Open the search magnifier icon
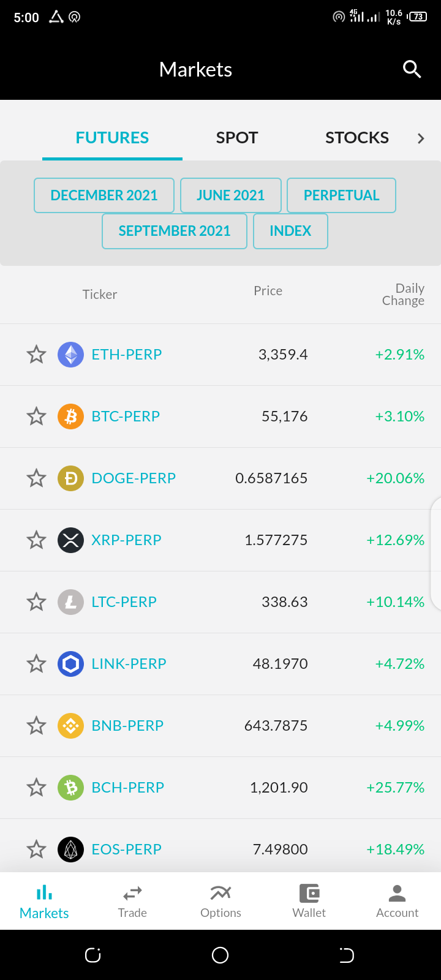The image size is (441, 980). 412,69
